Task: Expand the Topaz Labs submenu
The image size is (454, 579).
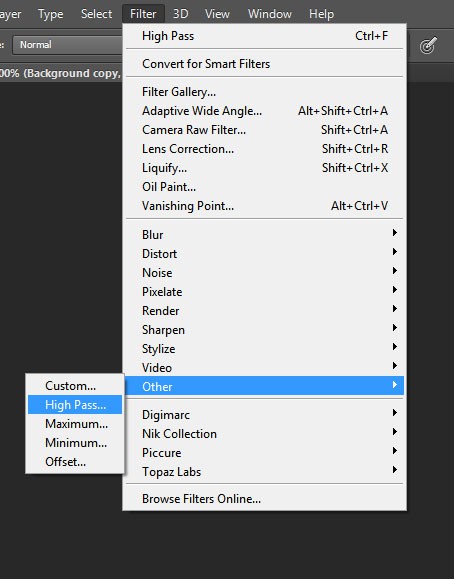Action: pyautogui.click(x=264, y=472)
